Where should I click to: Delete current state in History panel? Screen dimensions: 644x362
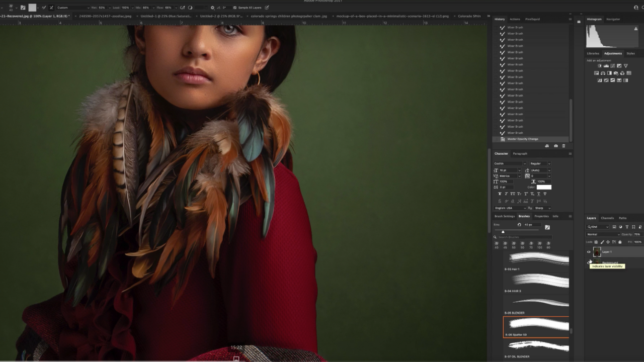(x=563, y=146)
